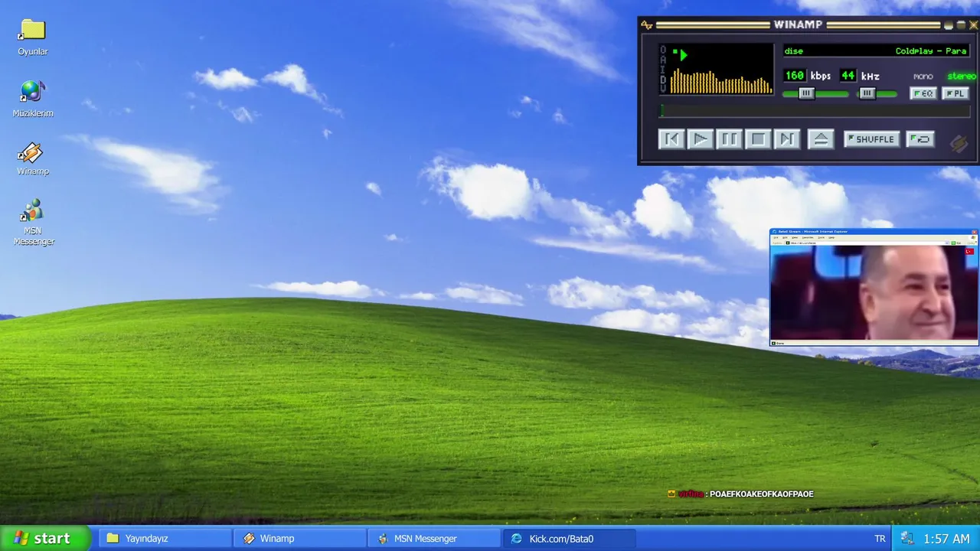Toggle the EQ equalizer window
The height and width of the screenshot is (551, 980).
[923, 93]
